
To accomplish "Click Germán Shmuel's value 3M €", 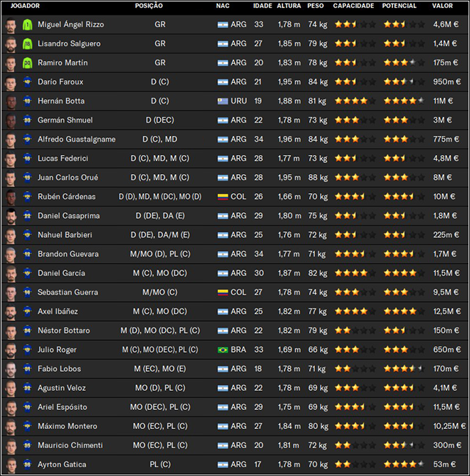I will [x=442, y=120].
